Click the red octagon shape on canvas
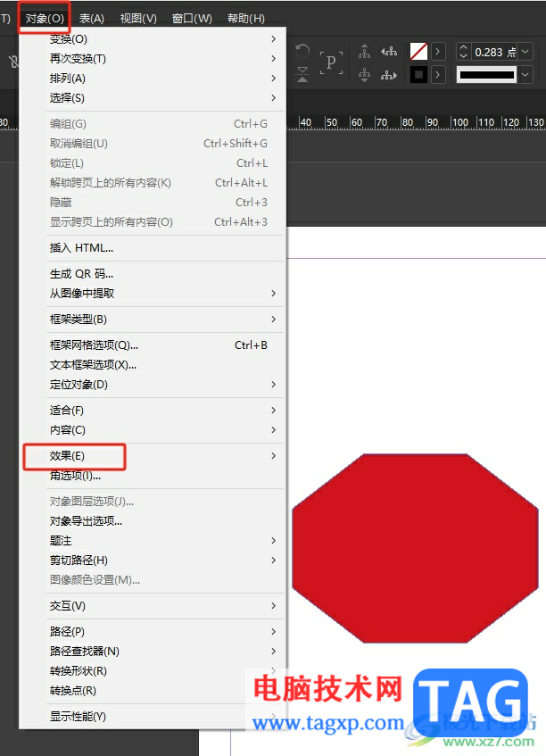Viewport: 546px width, 756px height. coord(415,548)
